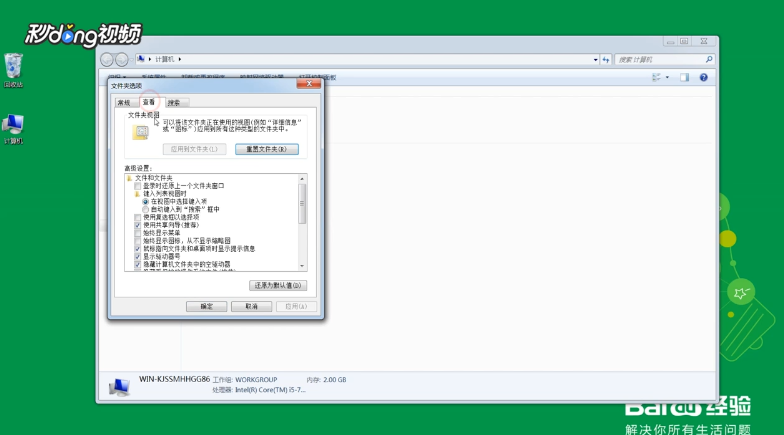The image size is (784, 435).
Task: Click the WIN-KJSSMHHGG86 computer name text
Action: pyautogui.click(x=174, y=379)
